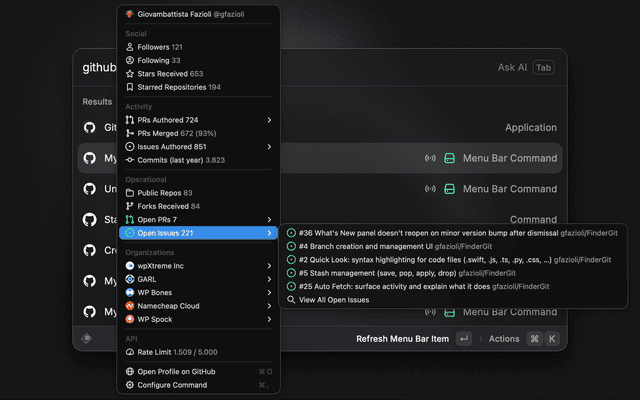Click the Rate Limit gauge icon
Viewport: 640px width, 400px height.
[x=130, y=352]
